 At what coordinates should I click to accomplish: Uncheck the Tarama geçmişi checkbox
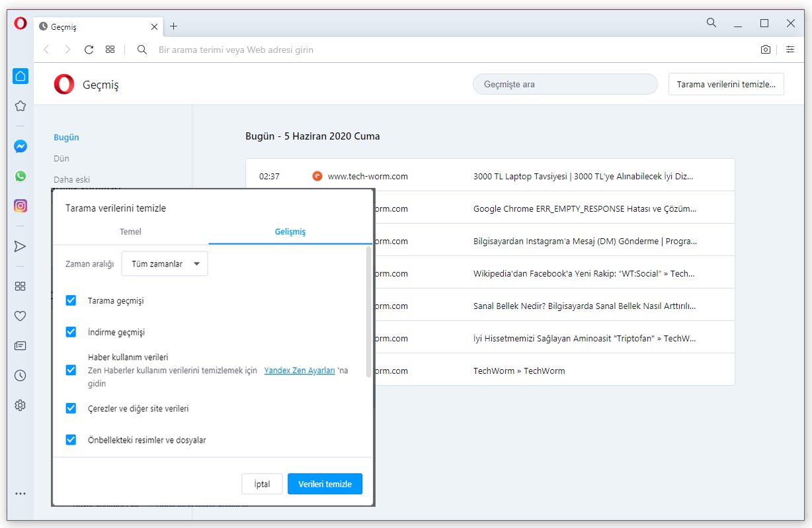[71, 300]
